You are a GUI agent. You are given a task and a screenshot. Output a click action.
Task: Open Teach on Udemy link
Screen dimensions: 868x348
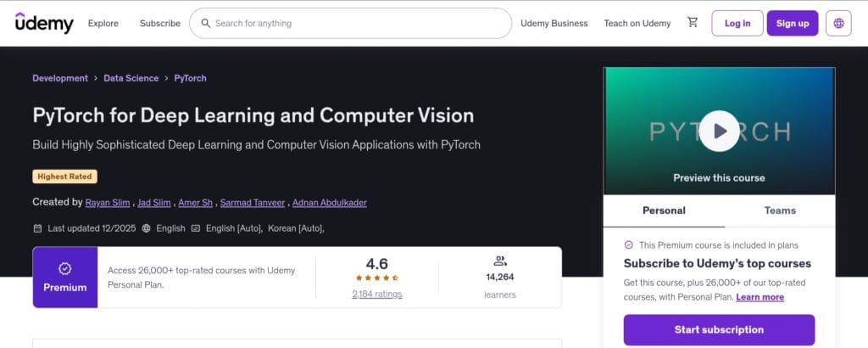637,23
